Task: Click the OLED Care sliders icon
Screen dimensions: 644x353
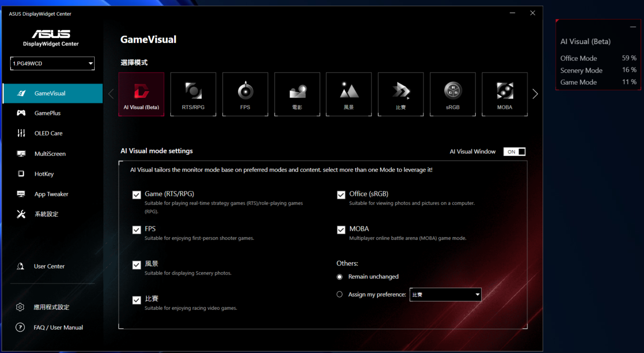Action: tap(21, 133)
